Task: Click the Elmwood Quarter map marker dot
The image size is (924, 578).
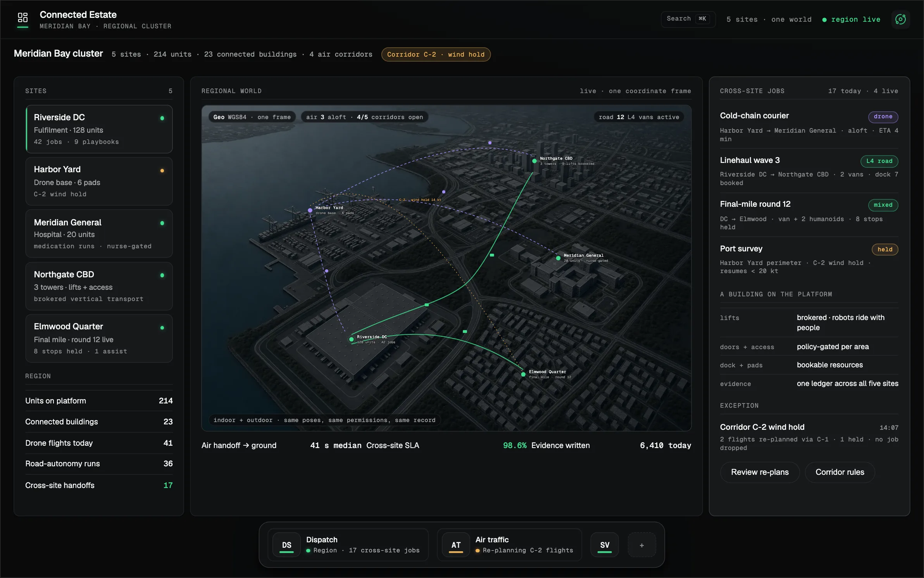Action: [x=523, y=374]
